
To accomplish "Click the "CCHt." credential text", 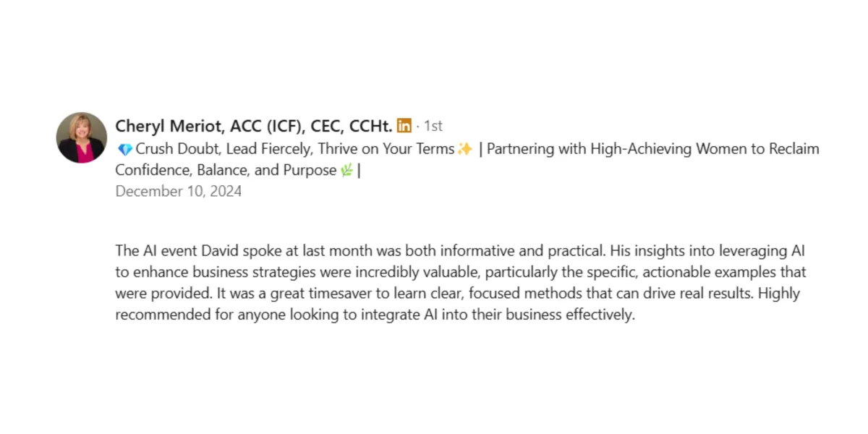I will coord(371,126).
